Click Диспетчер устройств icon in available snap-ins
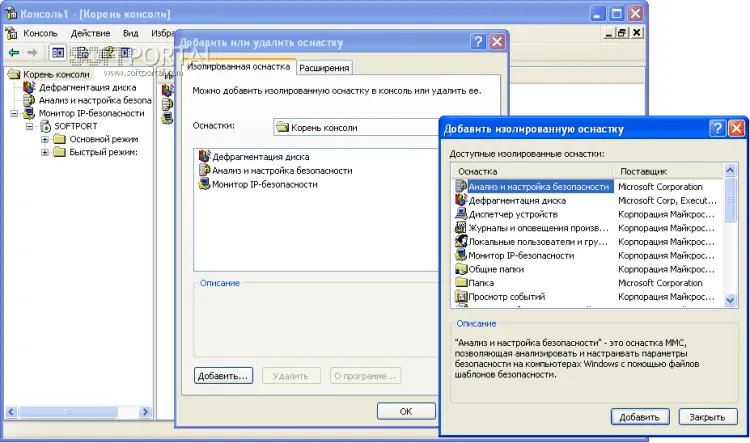 coord(461,214)
